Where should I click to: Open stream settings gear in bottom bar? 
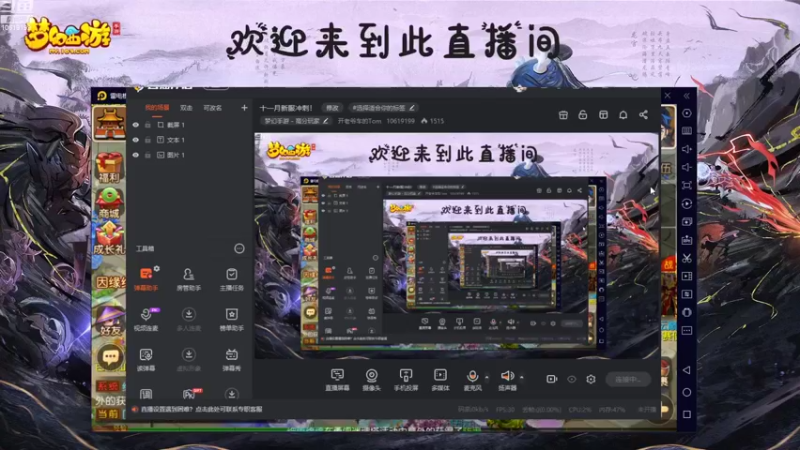tap(591, 379)
